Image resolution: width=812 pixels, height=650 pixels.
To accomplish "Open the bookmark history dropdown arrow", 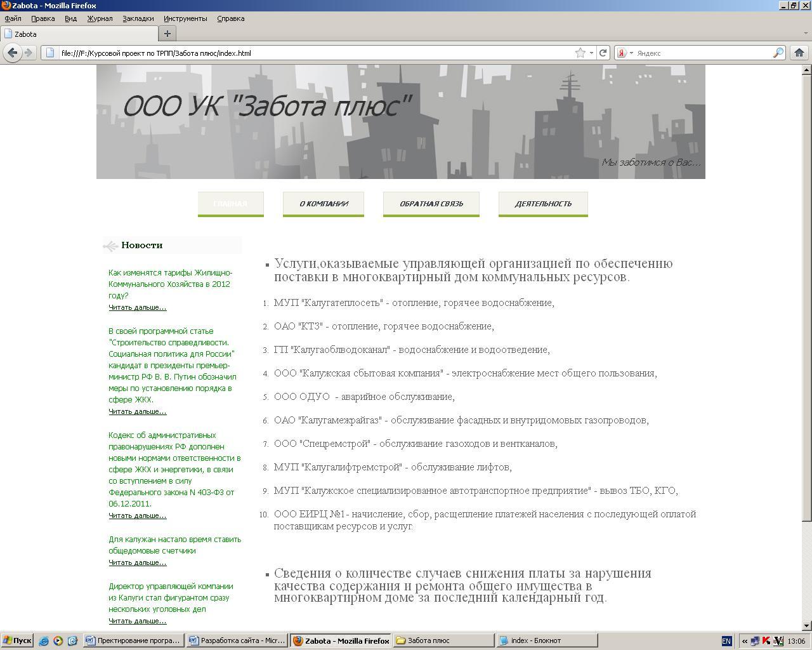I will (x=591, y=53).
